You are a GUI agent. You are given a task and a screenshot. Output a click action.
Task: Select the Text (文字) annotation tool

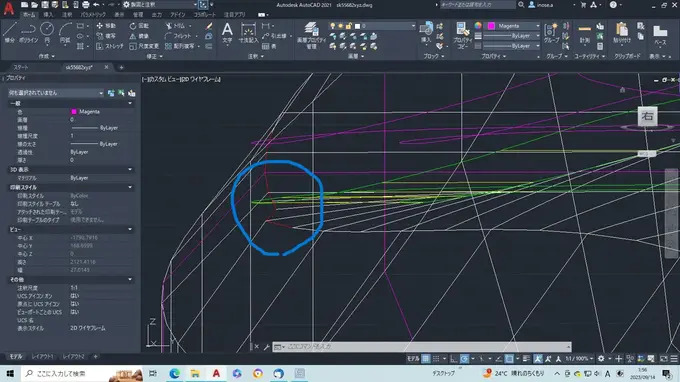click(x=227, y=33)
